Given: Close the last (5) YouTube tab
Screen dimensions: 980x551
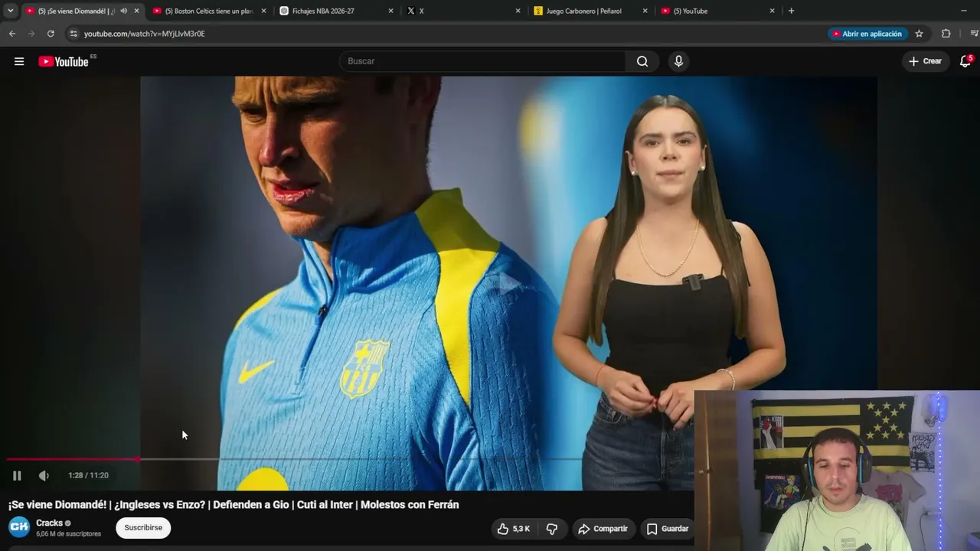Looking at the screenshot, I should click(772, 11).
